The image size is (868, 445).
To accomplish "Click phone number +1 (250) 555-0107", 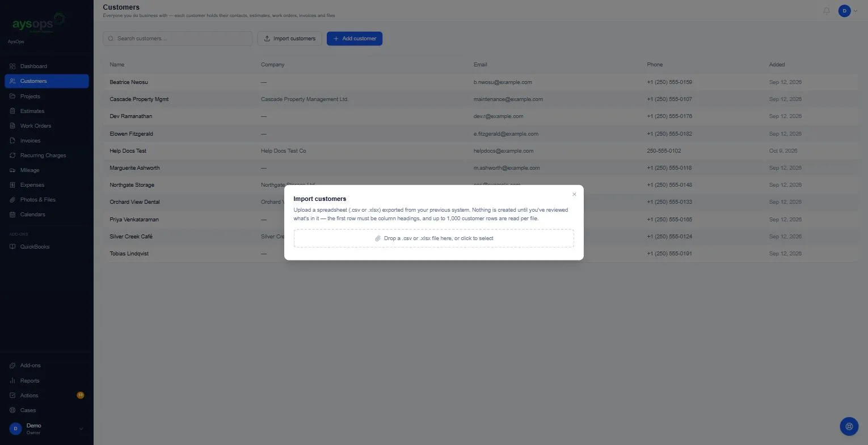I will 669,99.
